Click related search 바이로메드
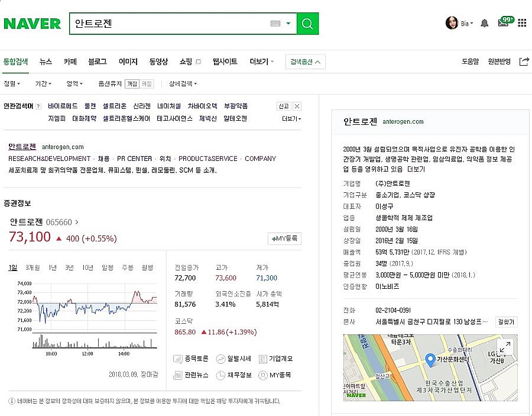This screenshot has height=416, width=532. (63, 106)
